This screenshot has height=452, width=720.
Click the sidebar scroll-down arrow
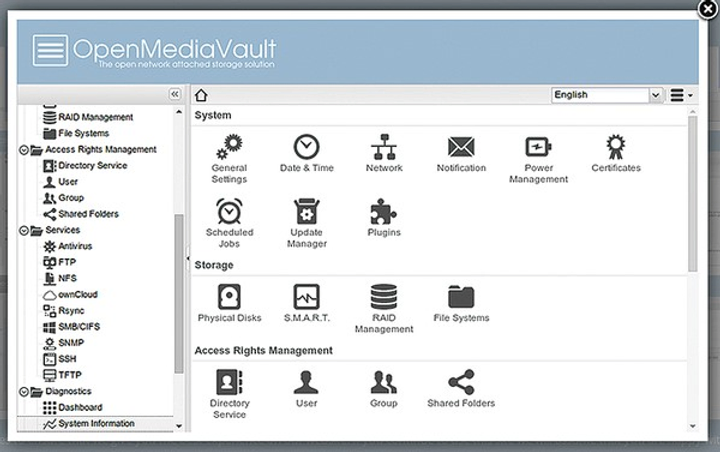coord(179,426)
